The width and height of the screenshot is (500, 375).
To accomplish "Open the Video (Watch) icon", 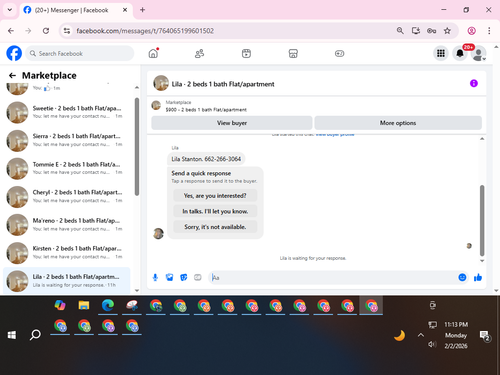I will [x=246, y=53].
